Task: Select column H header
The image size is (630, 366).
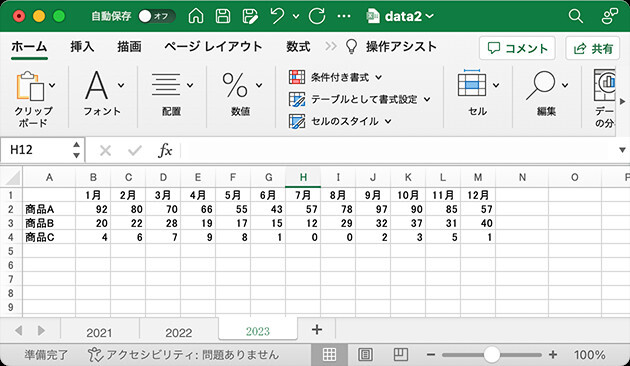Action: 303,177
